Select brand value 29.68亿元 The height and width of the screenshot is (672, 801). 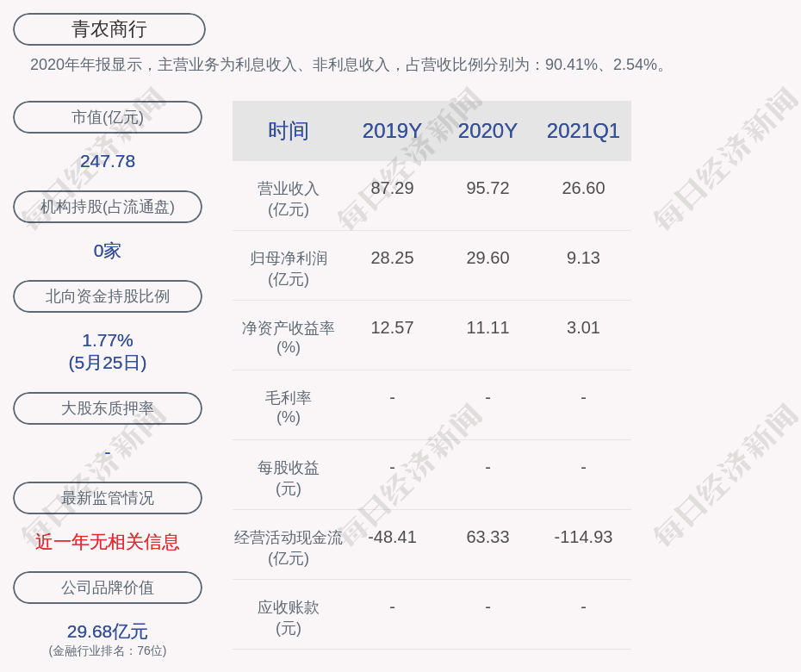108,632
